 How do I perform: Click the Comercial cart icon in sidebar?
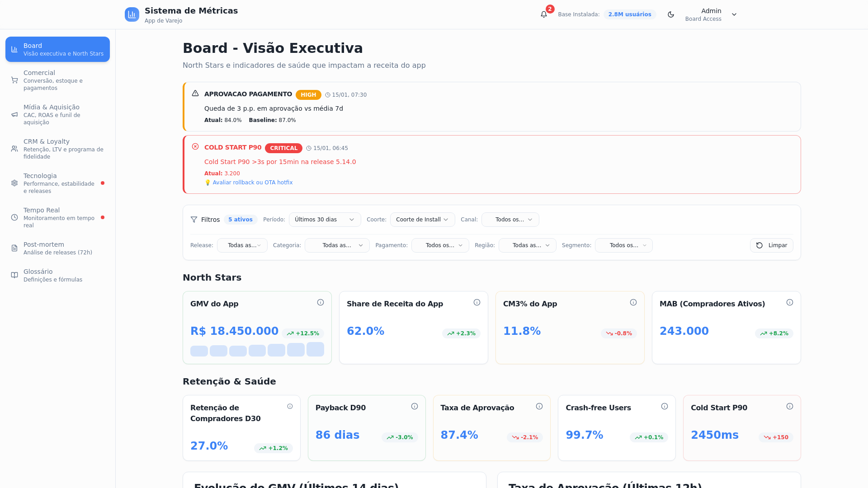click(14, 80)
